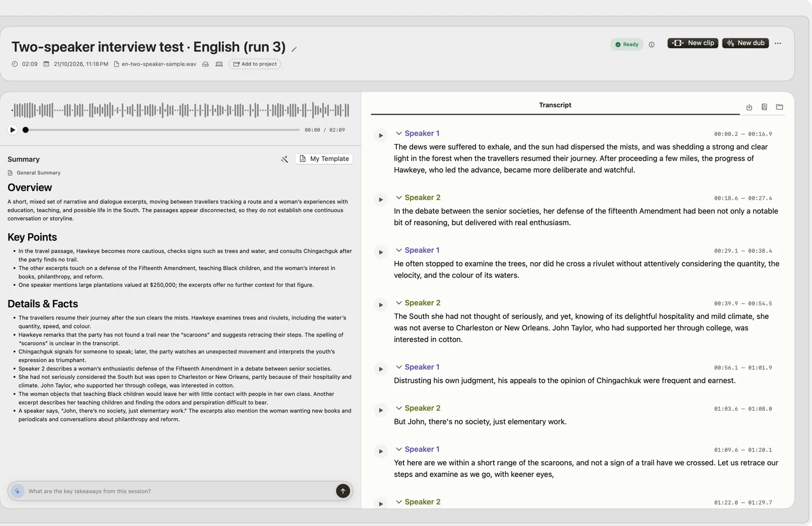Screen dimensions: 812x526
Task: Collapse the Speaker 2 segment at 00:39.9
Action: coord(399,303)
